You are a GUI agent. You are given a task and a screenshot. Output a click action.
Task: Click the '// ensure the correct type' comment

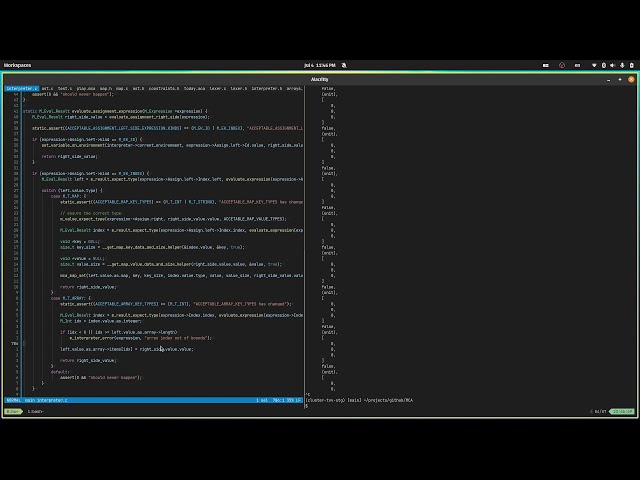click(91, 213)
